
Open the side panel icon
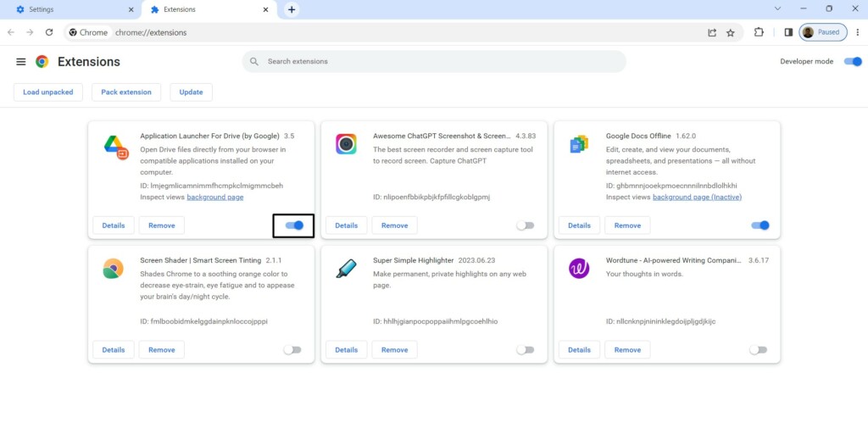tap(788, 32)
